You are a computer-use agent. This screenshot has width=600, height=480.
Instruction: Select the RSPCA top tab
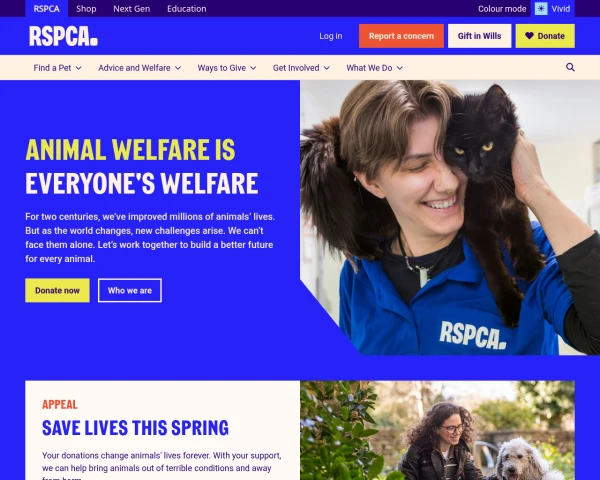point(46,8)
